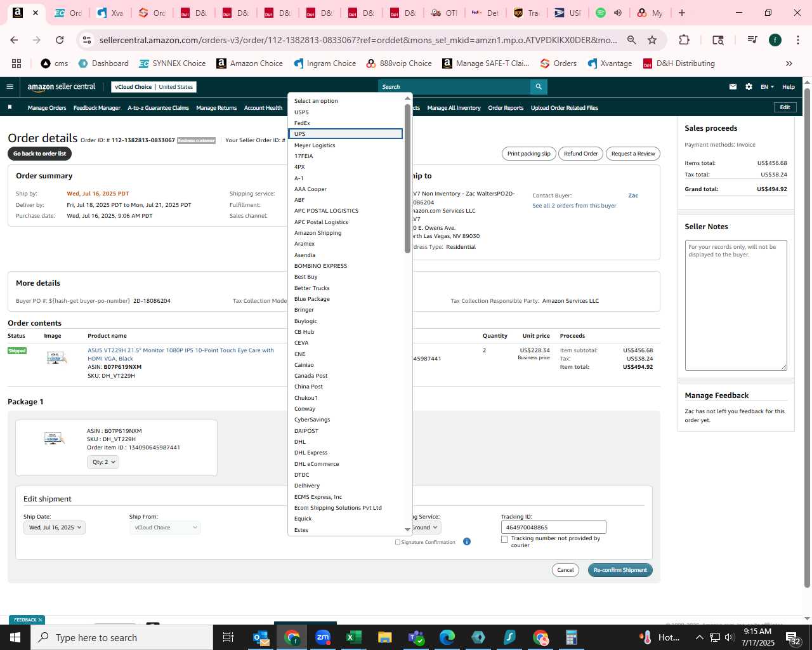812x650 pixels.
Task: Click the page vertical scrollbar
Action: click(807, 336)
